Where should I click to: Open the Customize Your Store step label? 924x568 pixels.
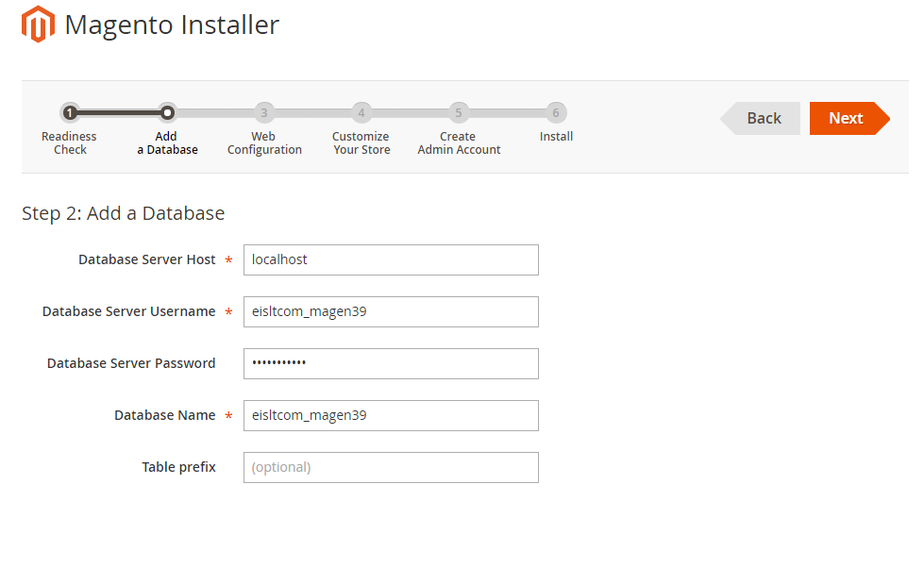(361, 143)
